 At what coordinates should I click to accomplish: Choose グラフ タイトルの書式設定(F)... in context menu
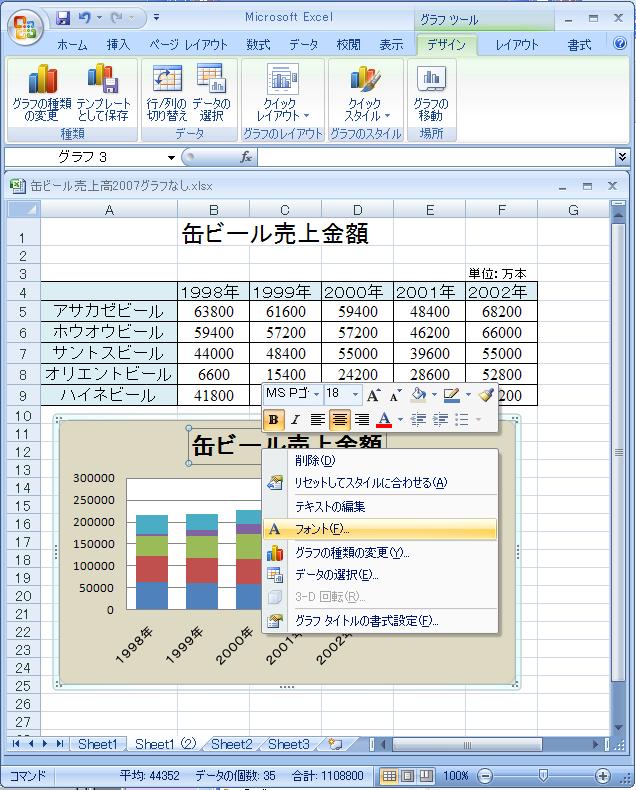click(x=379, y=621)
